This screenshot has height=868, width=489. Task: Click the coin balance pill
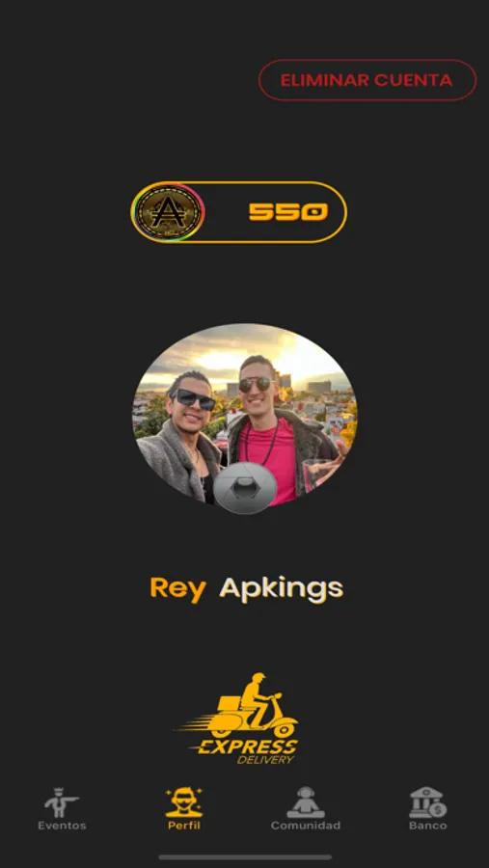coord(238,212)
